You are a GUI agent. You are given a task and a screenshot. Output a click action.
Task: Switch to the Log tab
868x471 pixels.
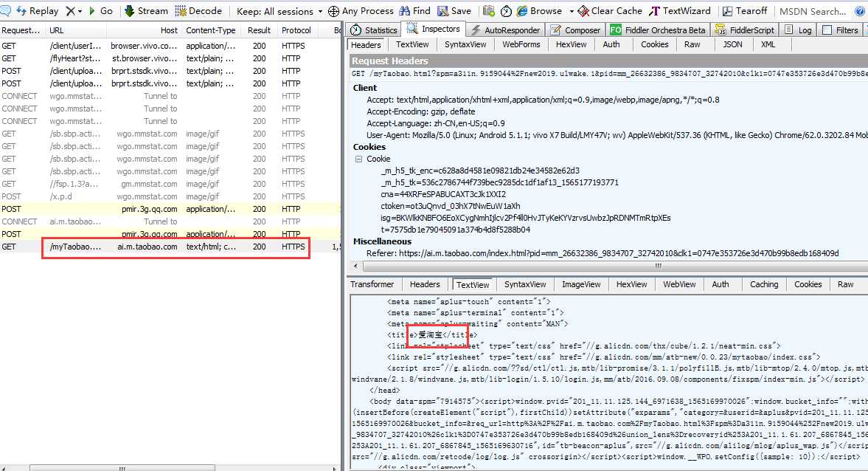click(x=798, y=30)
